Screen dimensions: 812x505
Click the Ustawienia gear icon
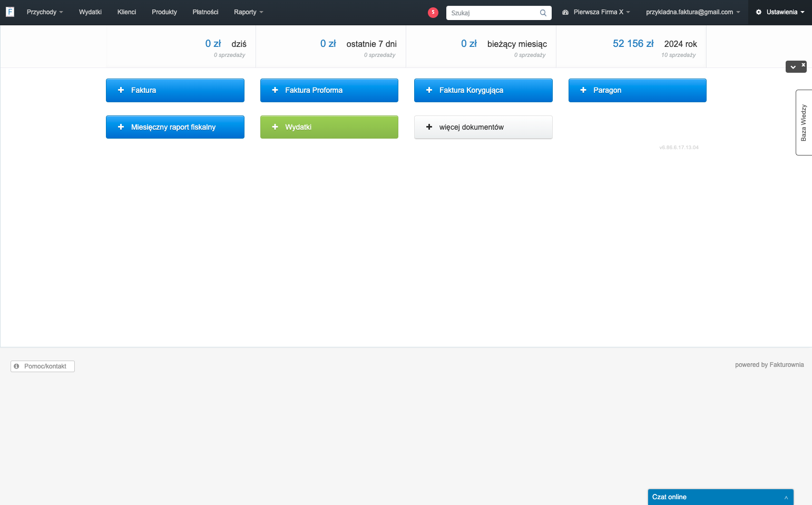click(759, 12)
